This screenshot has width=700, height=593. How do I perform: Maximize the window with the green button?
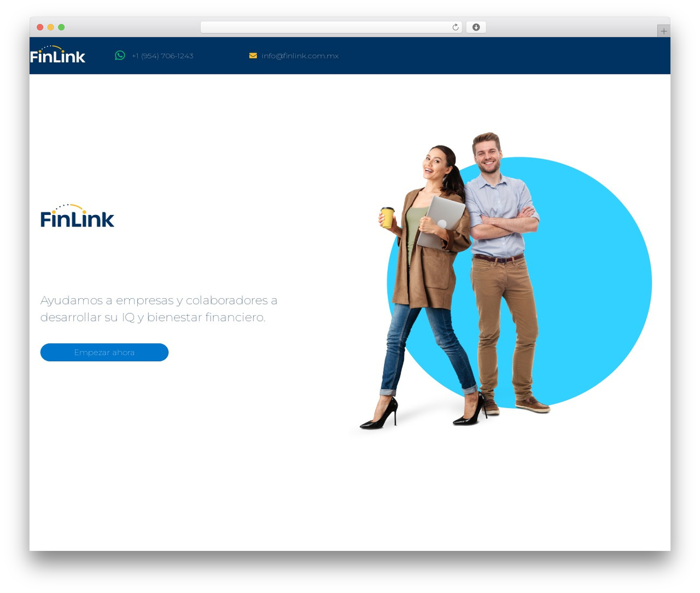pos(61,27)
